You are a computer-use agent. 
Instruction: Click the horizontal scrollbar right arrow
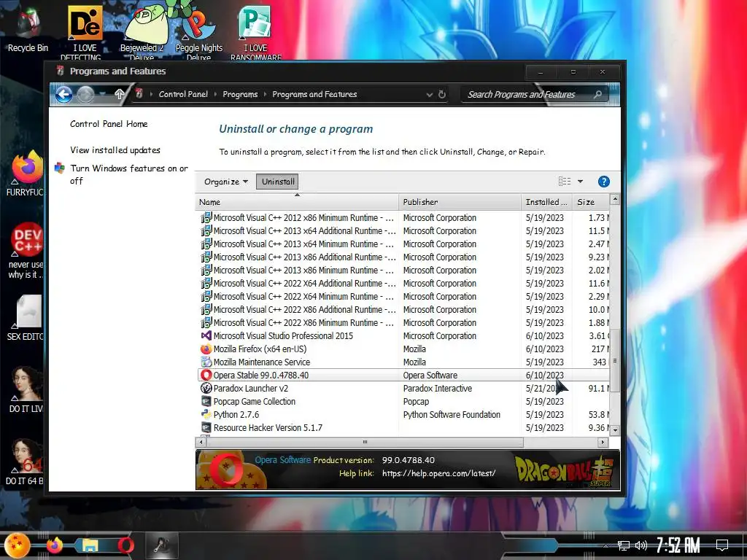(x=603, y=443)
